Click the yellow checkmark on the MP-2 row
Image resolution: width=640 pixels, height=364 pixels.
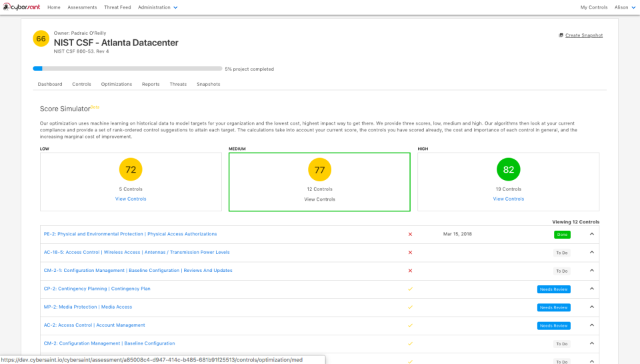pos(410,307)
